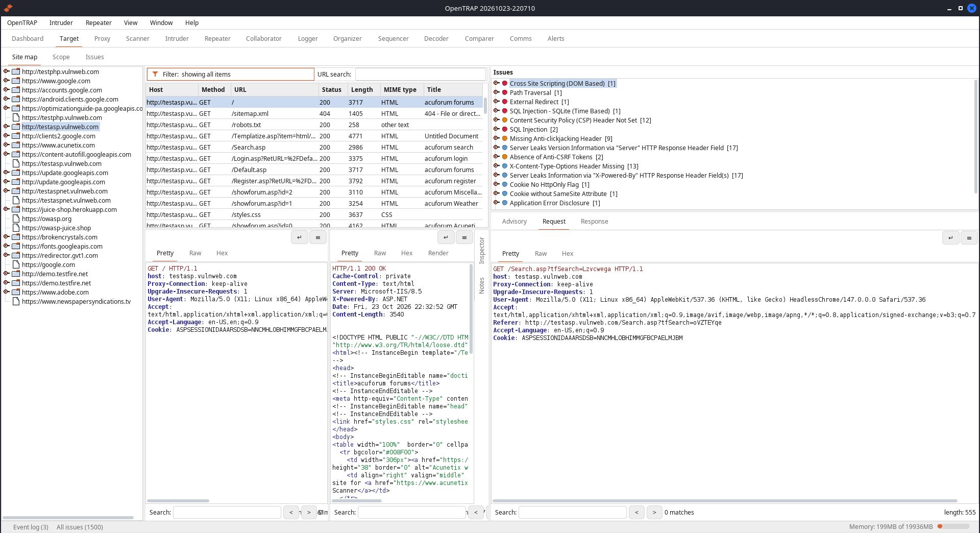The height and width of the screenshot is (533, 980).
Task: Expand http://testphp.vulnweb.com tree node
Action: tap(6, 71)
